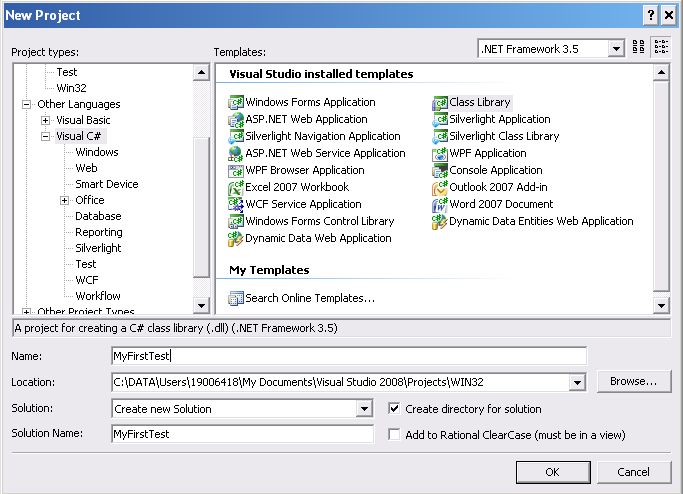Select the Class Library template icon

[440, 103]
